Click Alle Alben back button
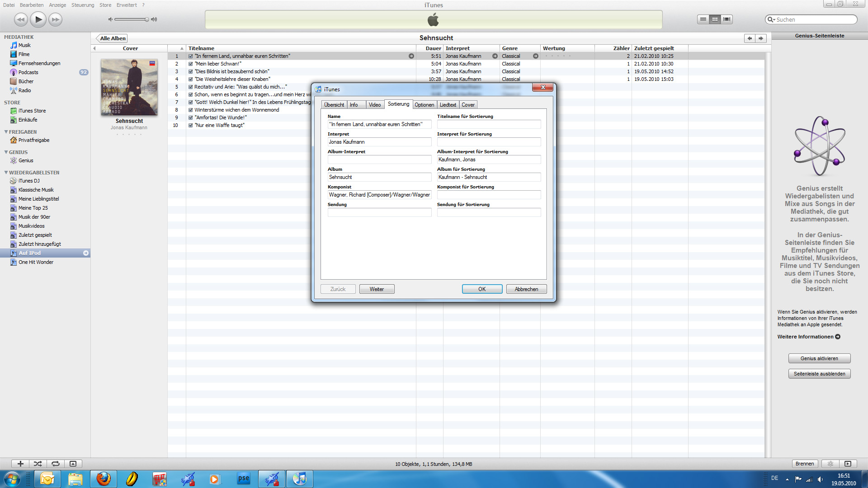Viewport: 868px width, 488px height. 112,38
